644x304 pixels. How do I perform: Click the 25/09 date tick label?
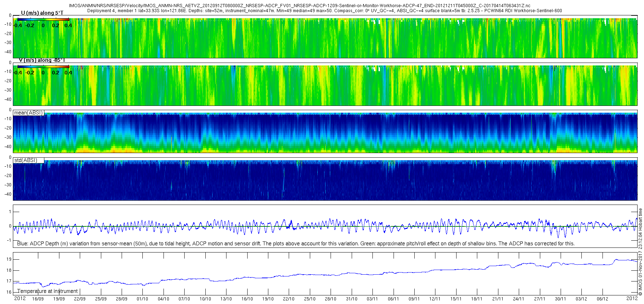(101, 299)
